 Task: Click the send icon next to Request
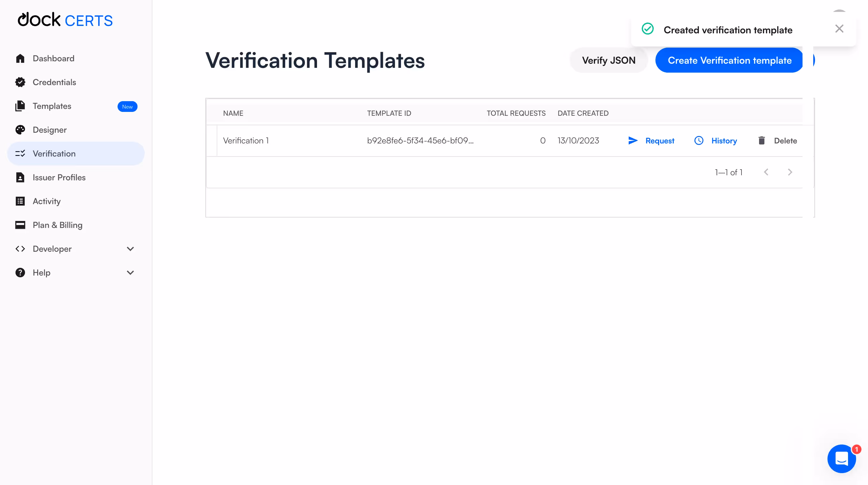click(633, 140)
